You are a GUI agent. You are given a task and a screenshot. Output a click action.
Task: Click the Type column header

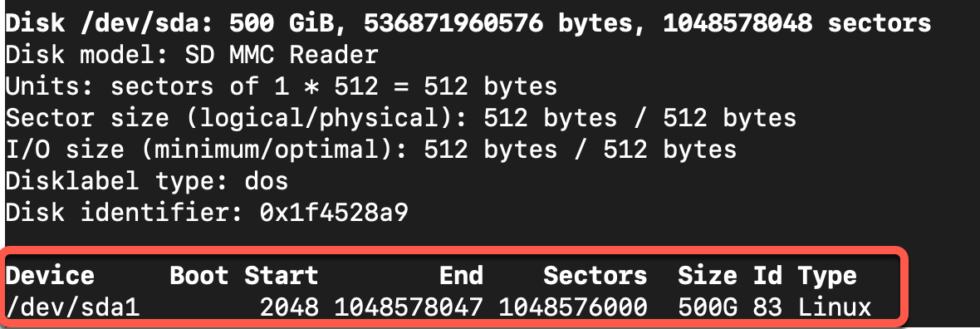(827, 277)
